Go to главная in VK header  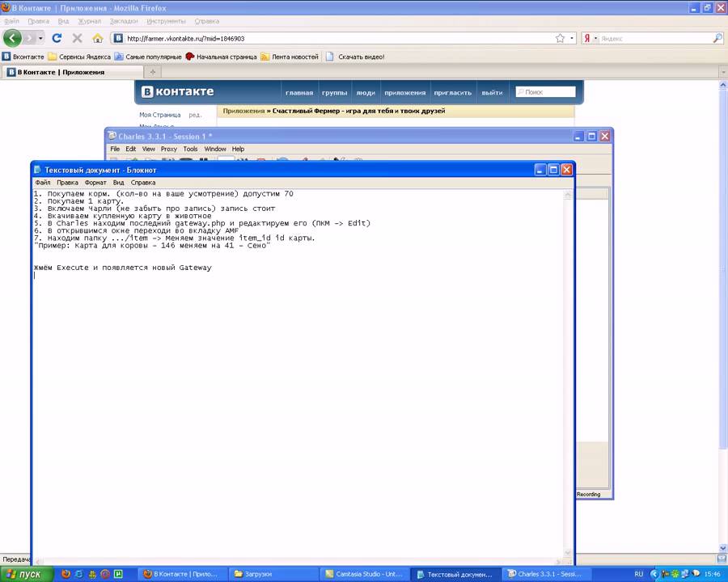coord(299,92)
